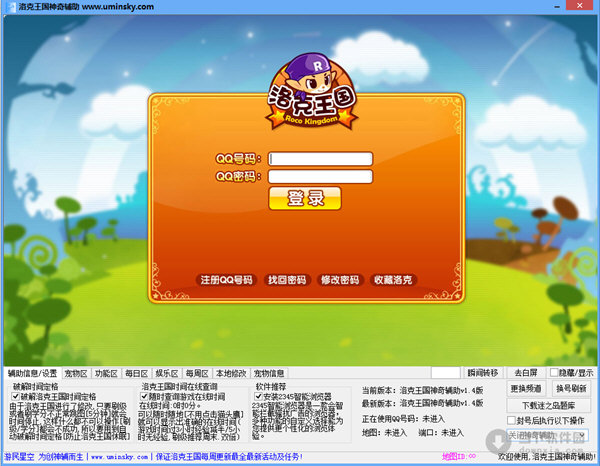Click the 端口: 未进入 text
The height and width of the screenshot is (466, 600).
[x=441, y=433]
